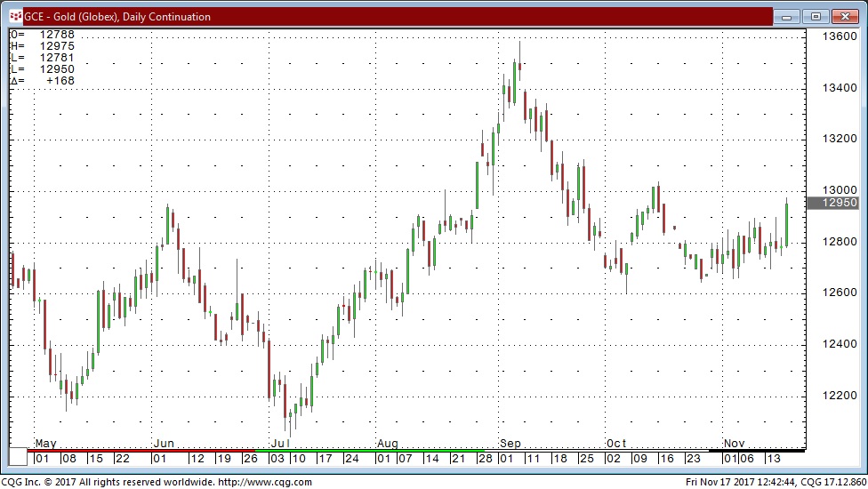Click the Nov month label on time axis

[x=734, y=443]
